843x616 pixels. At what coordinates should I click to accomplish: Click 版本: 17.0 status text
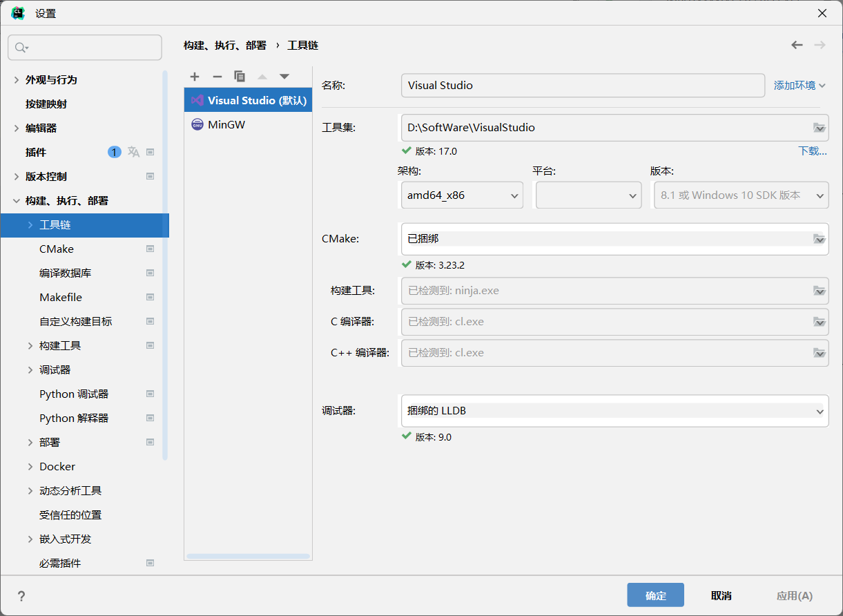tap(436, 151)
